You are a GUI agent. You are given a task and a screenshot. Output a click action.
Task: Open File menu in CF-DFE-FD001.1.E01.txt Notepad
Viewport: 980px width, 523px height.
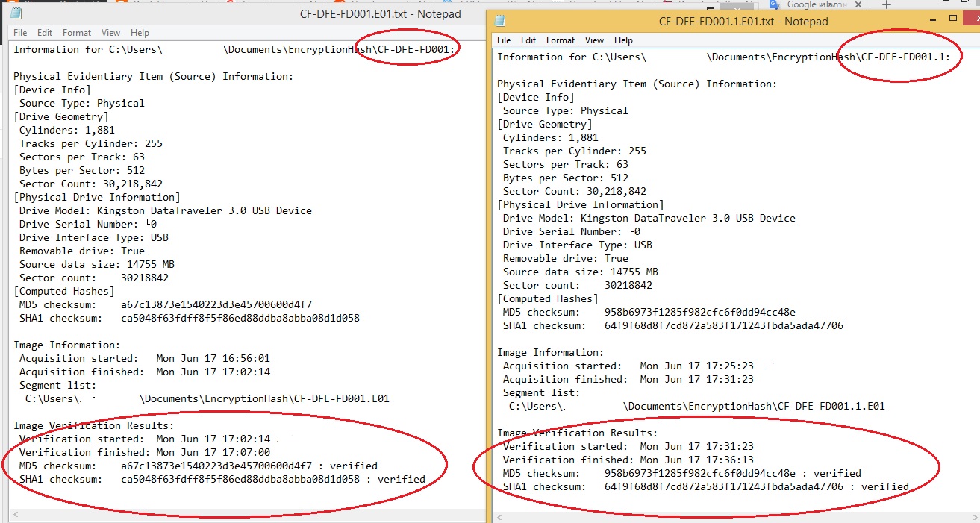(x=504, y=40)
